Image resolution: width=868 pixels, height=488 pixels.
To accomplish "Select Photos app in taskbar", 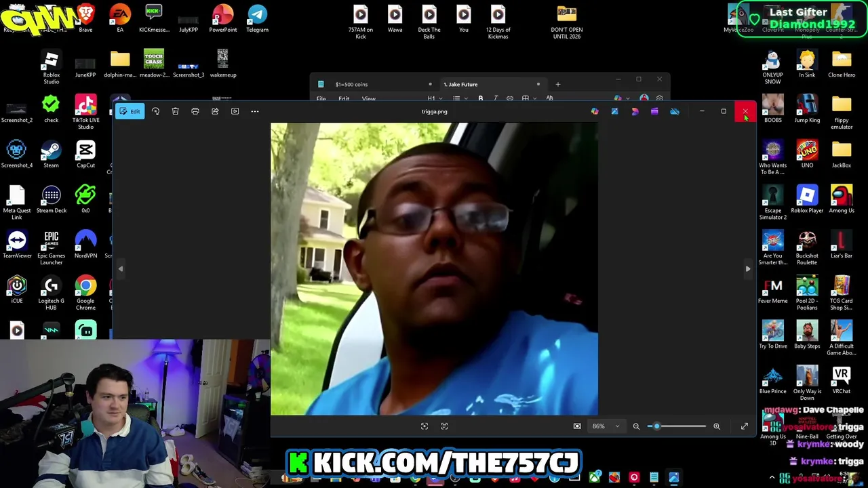I will [x=674, y=478].
